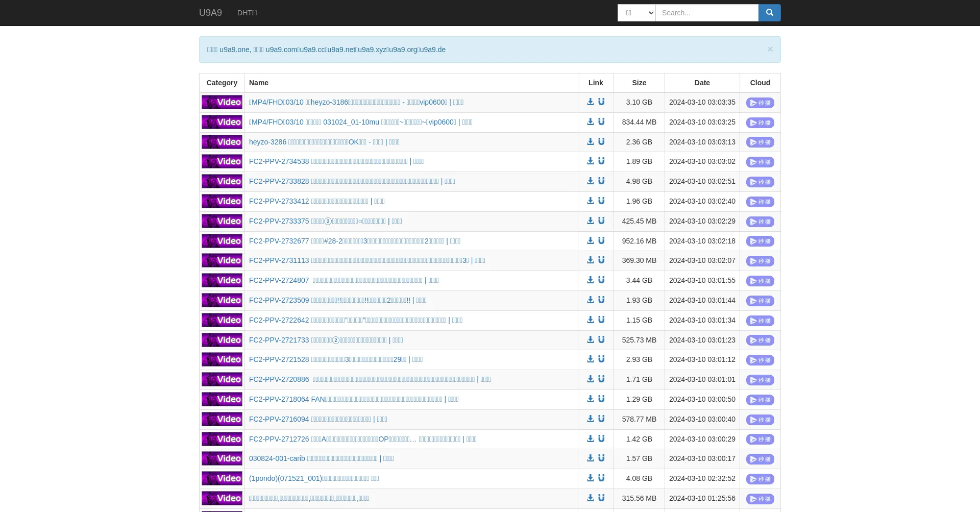Open the category dropdown beside the search box
Image resolution: width=980 pixels, height=512 pixels.
636,13
